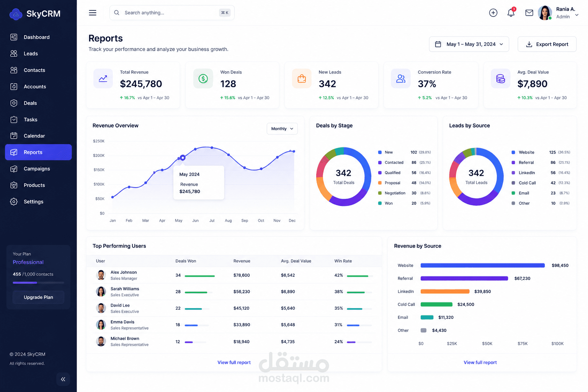Click the add plus circle icon

click(x=493, y=13)
